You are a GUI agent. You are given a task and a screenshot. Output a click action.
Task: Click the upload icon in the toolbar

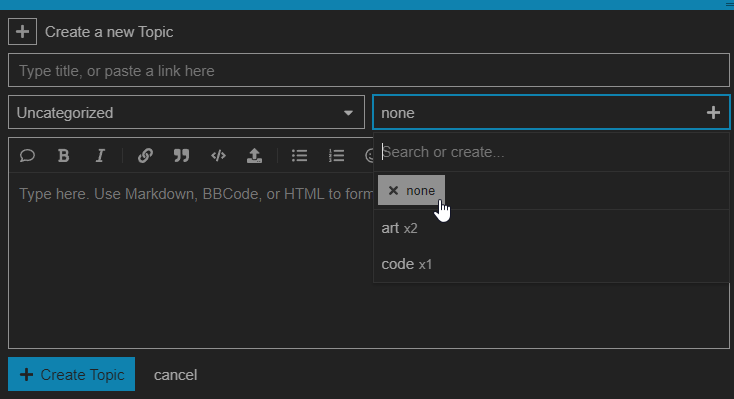point(254,155)
